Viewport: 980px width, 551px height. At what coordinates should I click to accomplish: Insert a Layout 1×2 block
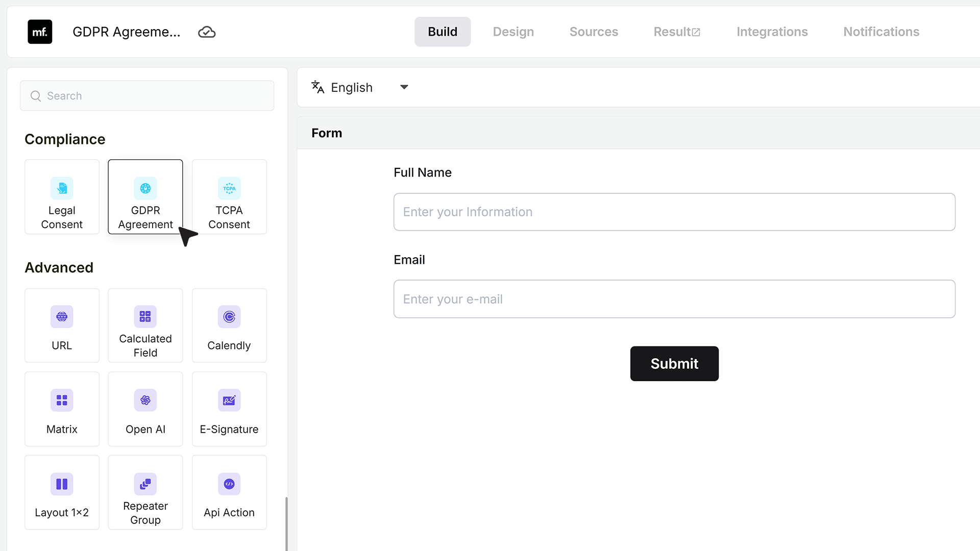click(62, 492)
